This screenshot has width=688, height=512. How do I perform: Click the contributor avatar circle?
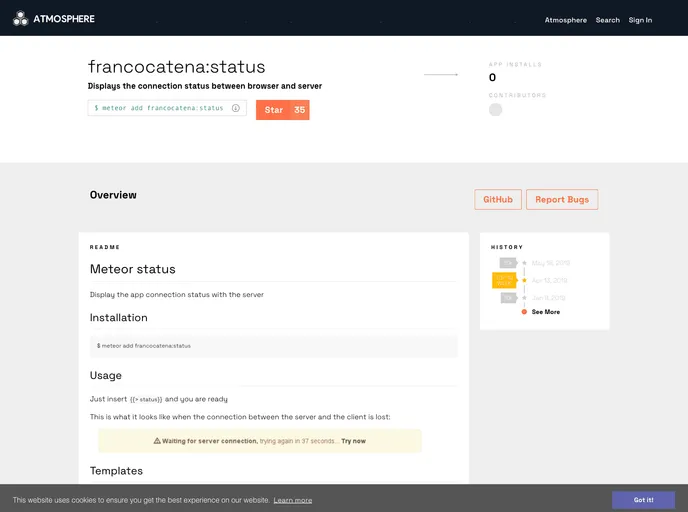[495, 110]
